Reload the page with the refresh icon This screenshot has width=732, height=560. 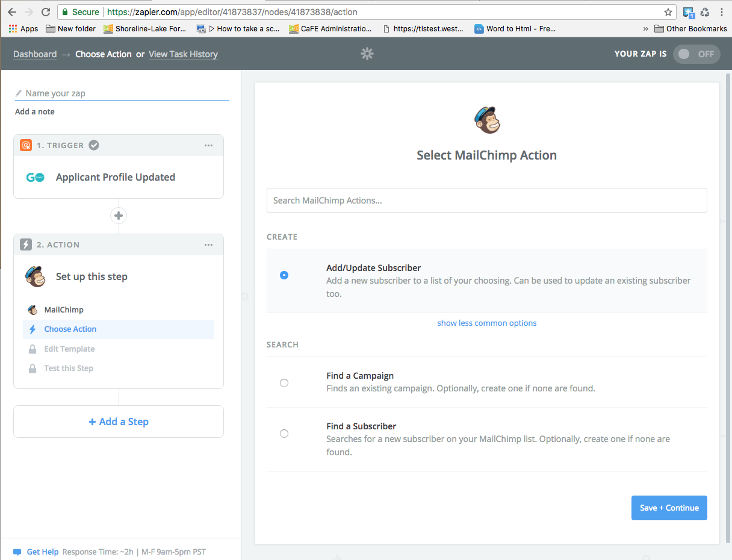point(45,12)
